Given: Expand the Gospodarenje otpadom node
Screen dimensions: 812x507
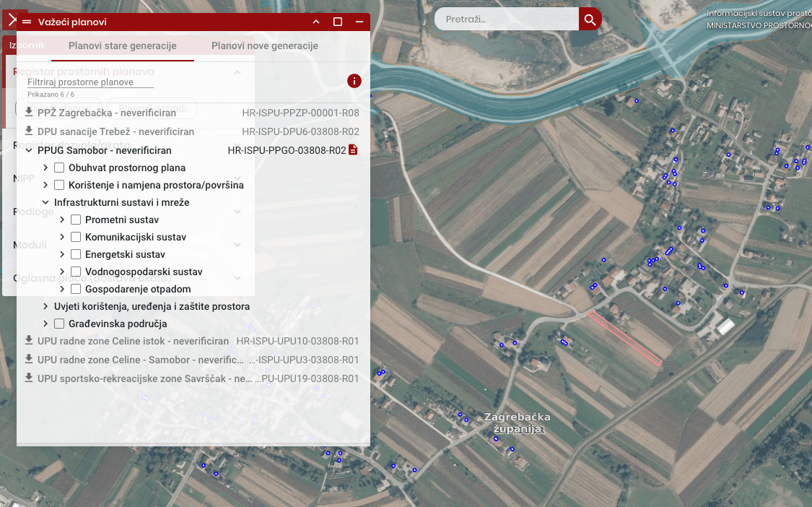Looking at the screenshot, I should [62, 290].
